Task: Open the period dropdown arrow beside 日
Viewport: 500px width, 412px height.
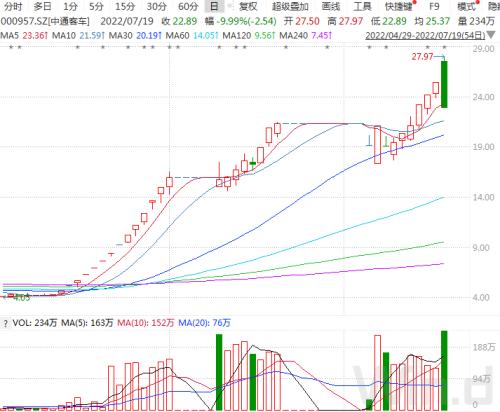Action: click(x=229, y=6)
